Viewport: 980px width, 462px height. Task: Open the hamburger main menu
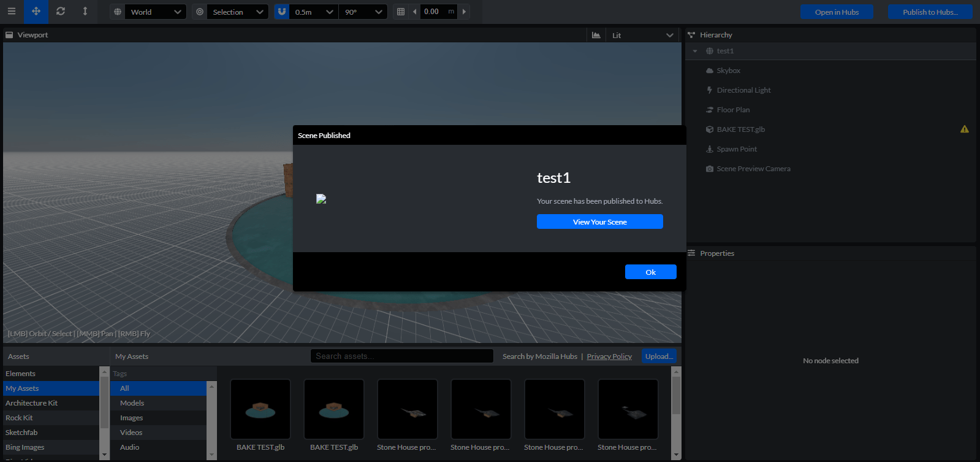click(12, 12)
